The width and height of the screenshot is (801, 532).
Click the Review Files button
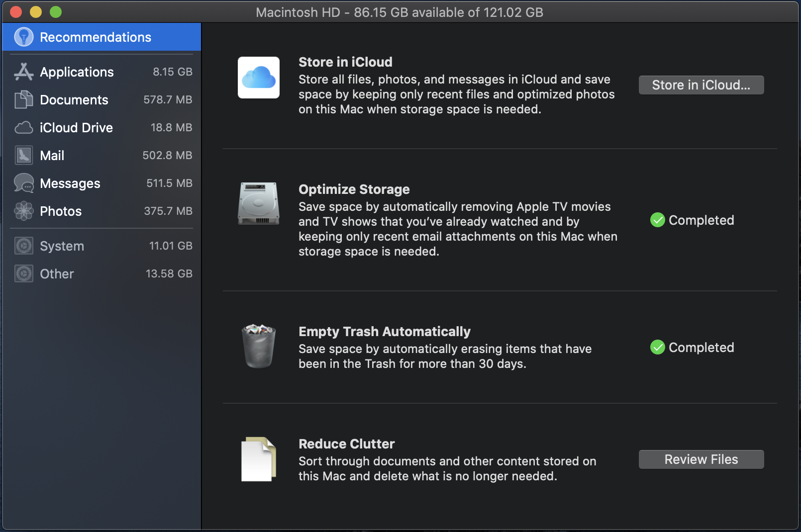pos(701,459)
